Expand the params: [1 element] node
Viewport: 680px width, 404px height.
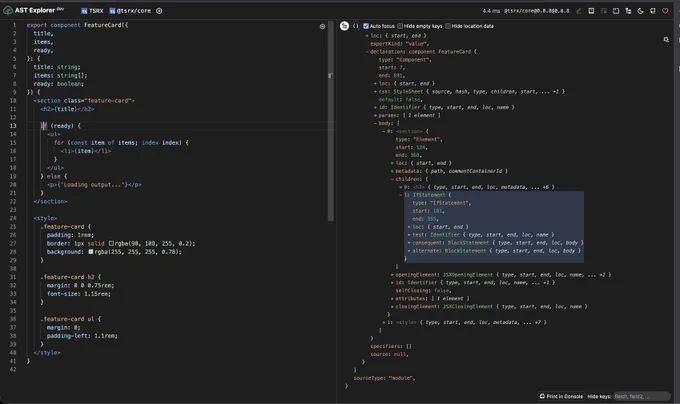pyautogui.click(x=375, y=115)
